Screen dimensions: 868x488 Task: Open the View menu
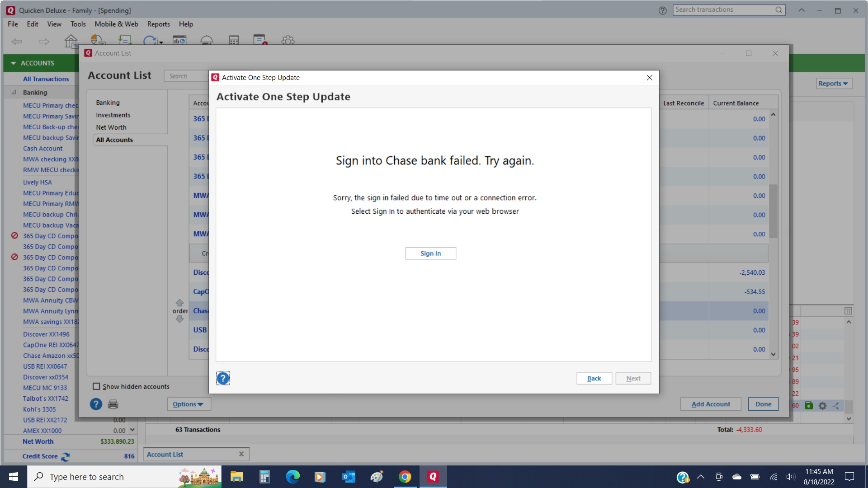(x=54, y=24)
